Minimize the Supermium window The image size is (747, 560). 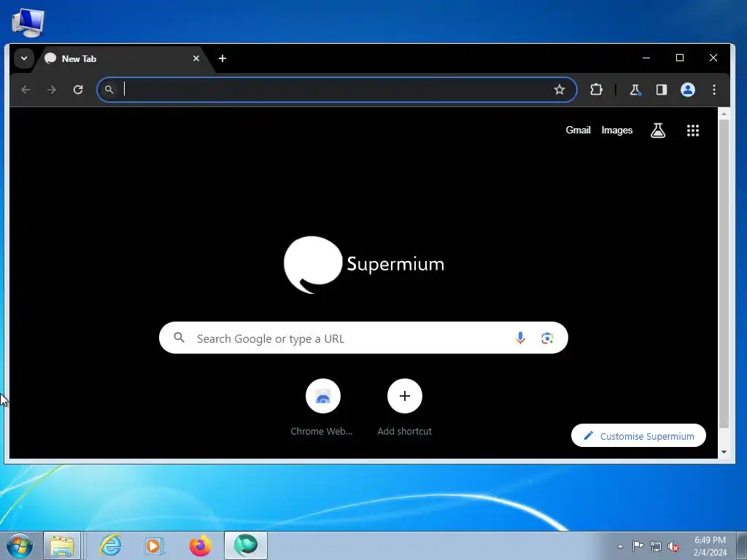point(646,58)
